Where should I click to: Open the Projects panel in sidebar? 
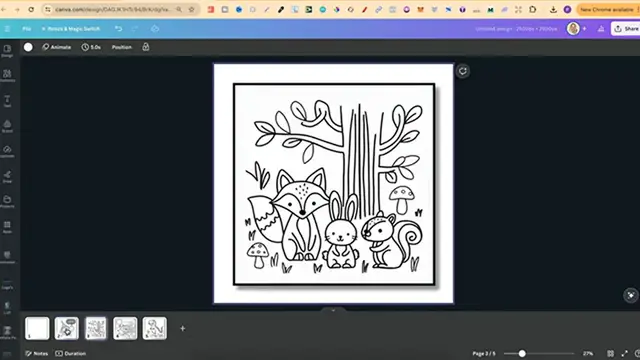click(x=7, y=201)
